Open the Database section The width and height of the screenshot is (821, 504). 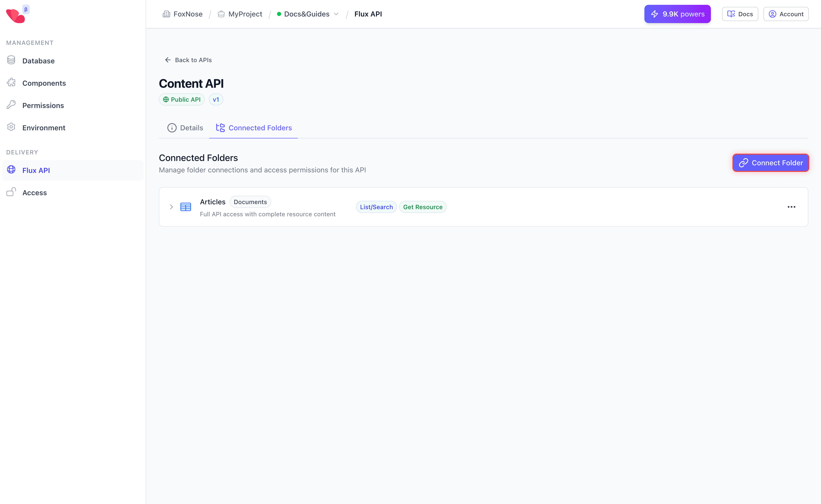tap(38, 61)
